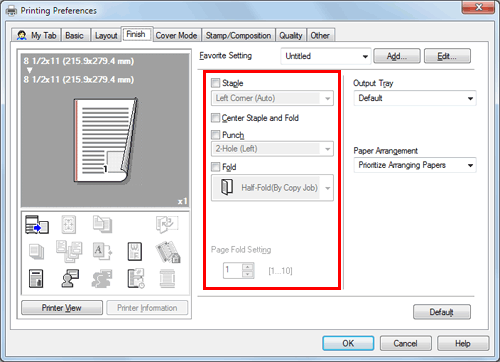Click the grayed striped page icon

point(167,278)
